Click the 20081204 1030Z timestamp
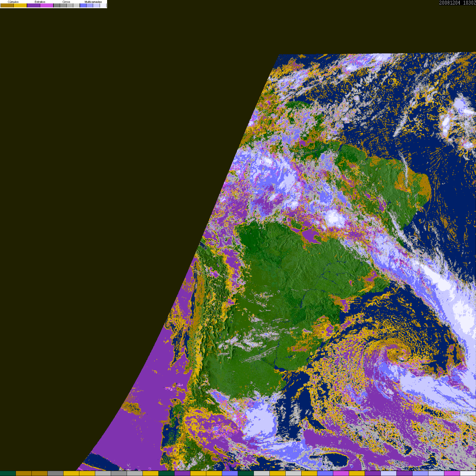 pyautogui.click(x=457, y=3)
